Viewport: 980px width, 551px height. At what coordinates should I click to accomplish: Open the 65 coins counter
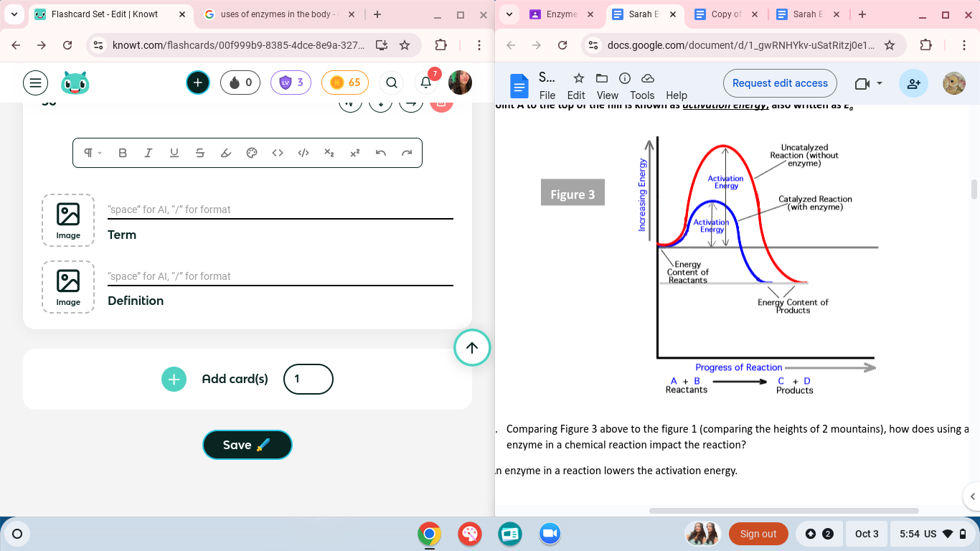345,83
